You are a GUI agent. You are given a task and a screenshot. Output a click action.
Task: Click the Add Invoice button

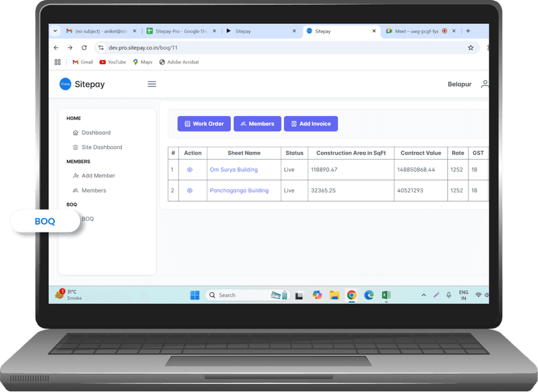click(x=311, y=123)
